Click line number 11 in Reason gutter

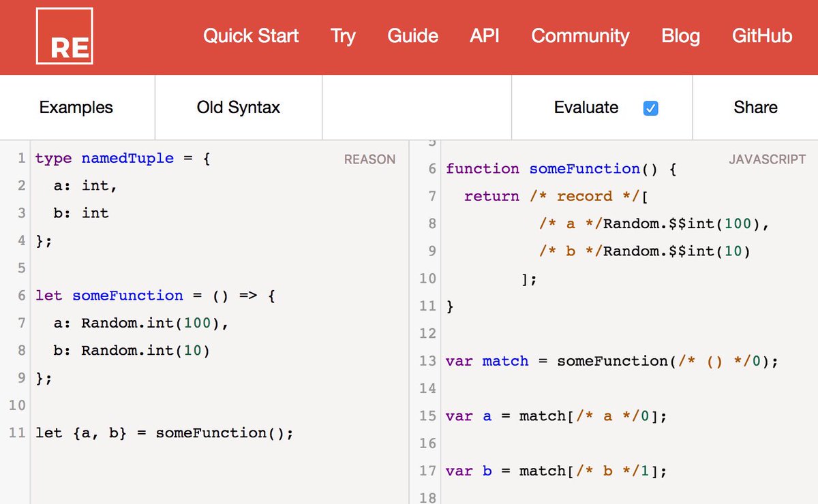pos(18,433)
